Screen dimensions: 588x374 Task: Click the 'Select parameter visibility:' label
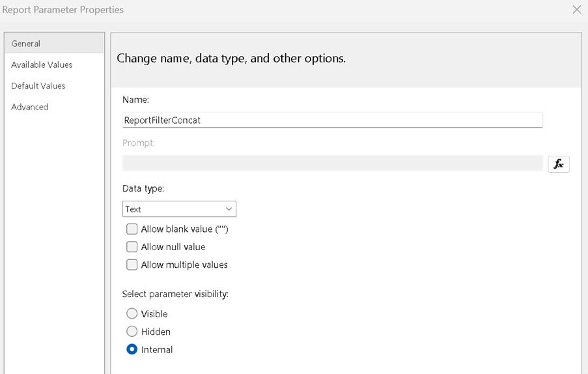pyautogui.click(x=175, y=295)
